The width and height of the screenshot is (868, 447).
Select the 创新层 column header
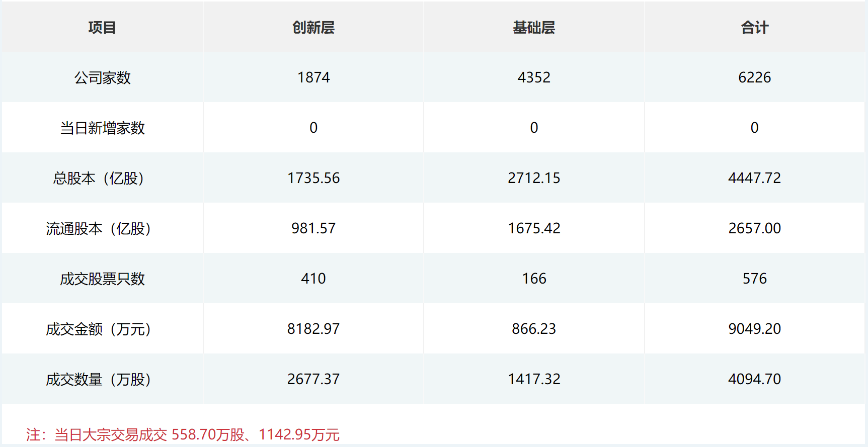tap(313, 28)
